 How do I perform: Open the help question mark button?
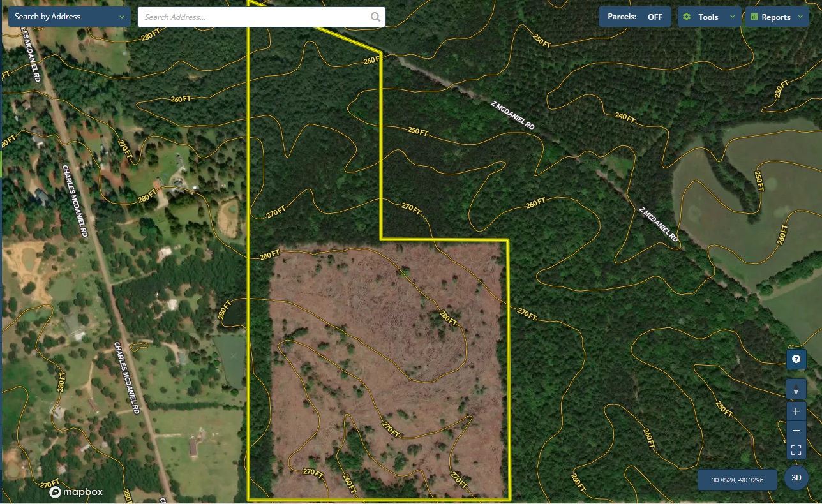pos(796,359)
